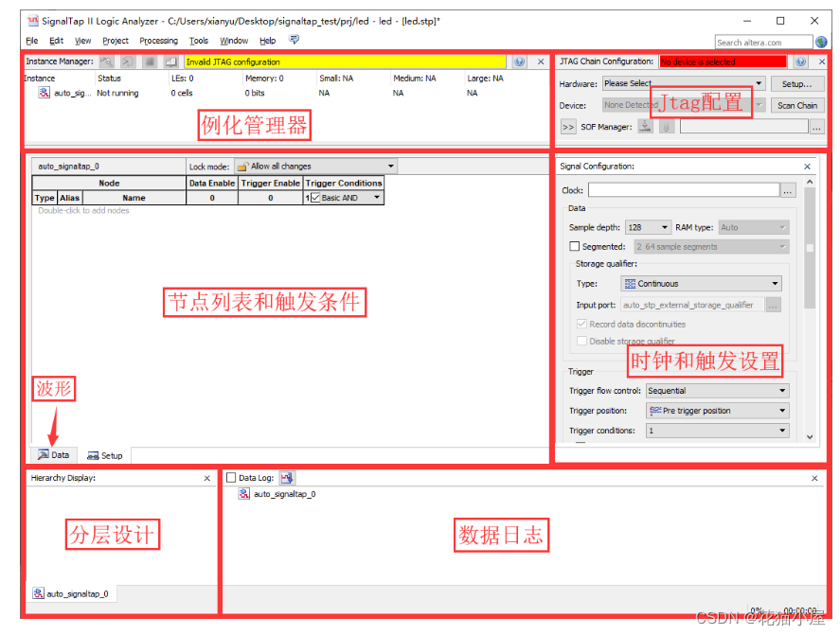Click the Clock browse ellipsis button

tap(788, 190)
